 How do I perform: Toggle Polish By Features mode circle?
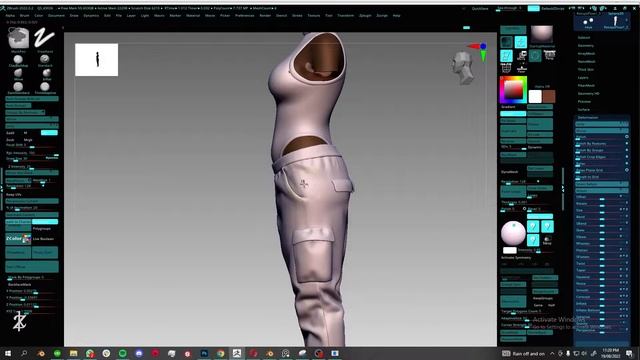point(626,143)
